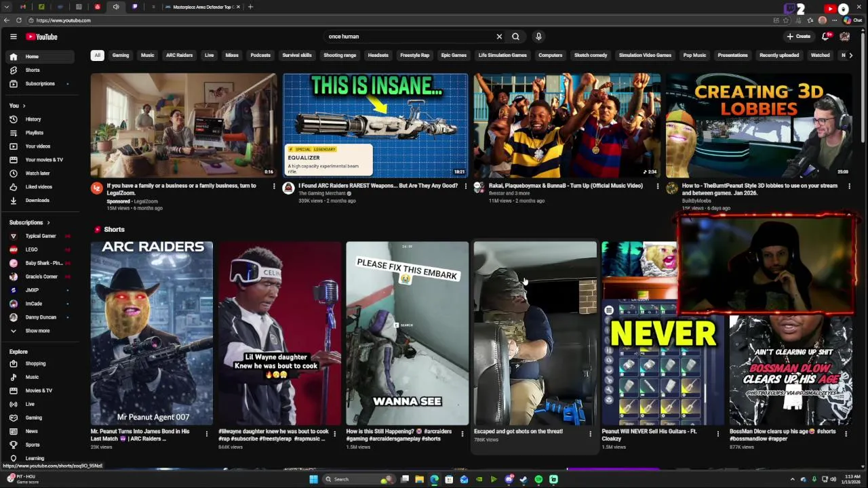Screen dimensions: 868x488
Task: Open the YouTube notifications bell
Action: pos(826,37)
